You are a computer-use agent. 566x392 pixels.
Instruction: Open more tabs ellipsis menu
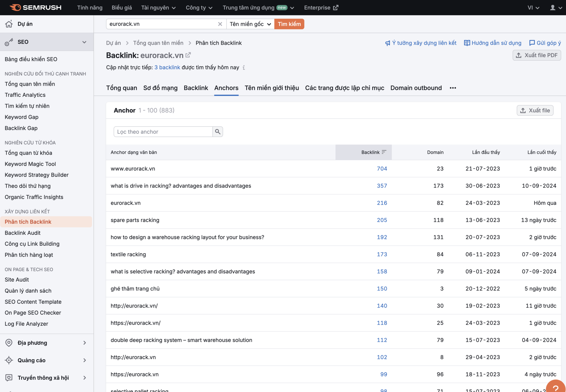pos(453,88)
